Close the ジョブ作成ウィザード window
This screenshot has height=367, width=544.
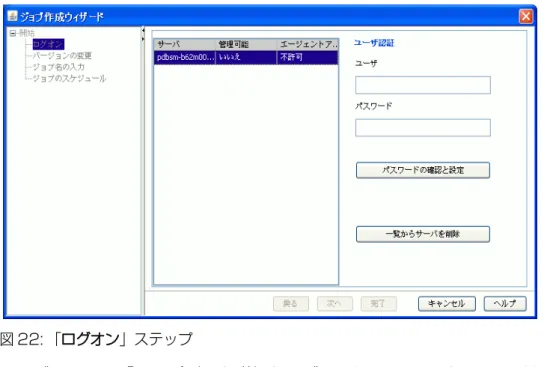click(526, 16)
